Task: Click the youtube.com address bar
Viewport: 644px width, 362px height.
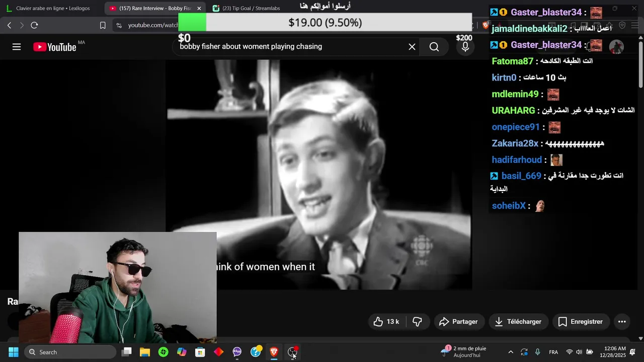Action: [x=153, y=25]
